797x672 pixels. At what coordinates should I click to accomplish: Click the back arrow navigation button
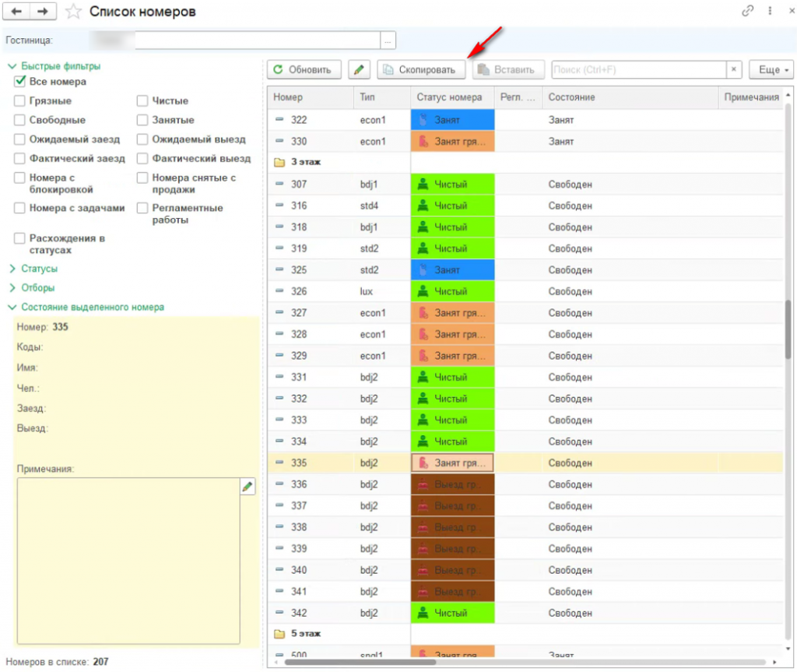click(x=16, y=11)
